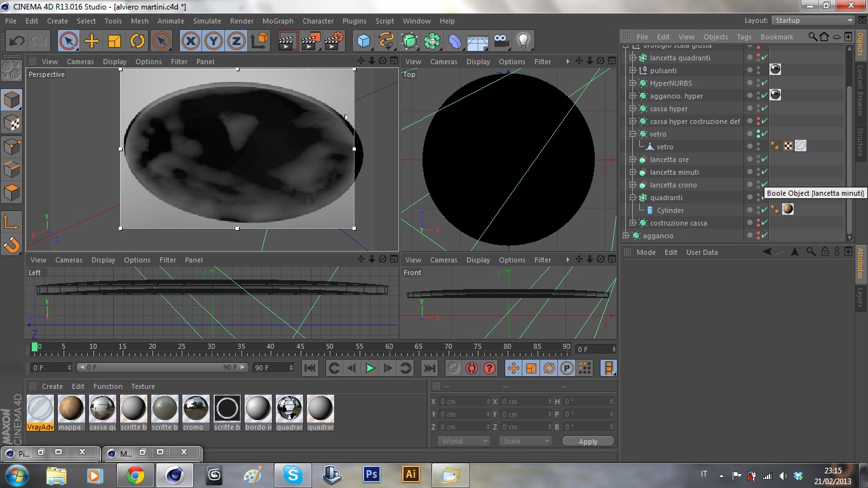Click the Apply button

click(588, 441)
